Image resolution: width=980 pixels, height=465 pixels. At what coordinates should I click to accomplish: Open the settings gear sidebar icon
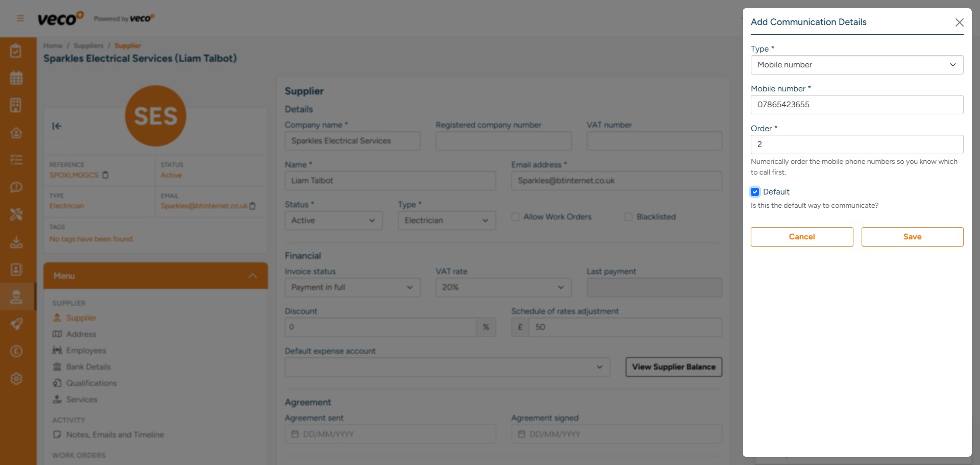pyautogui.click(x=16, y=379)
